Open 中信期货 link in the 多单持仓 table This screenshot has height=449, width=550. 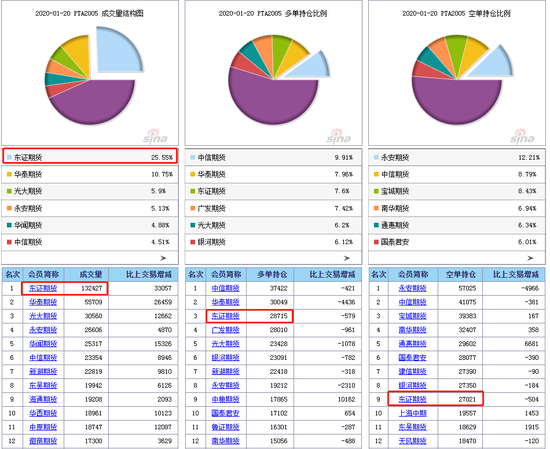(x=226, y=288)
